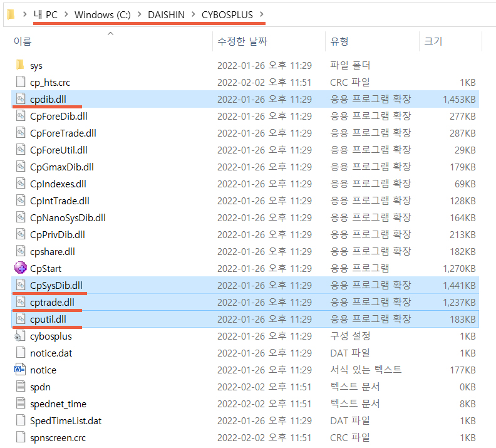Go to 내 PC in address bar
The width and height of the screenshot is (496, 448).
pyautogui.click(x=46, y=14)
